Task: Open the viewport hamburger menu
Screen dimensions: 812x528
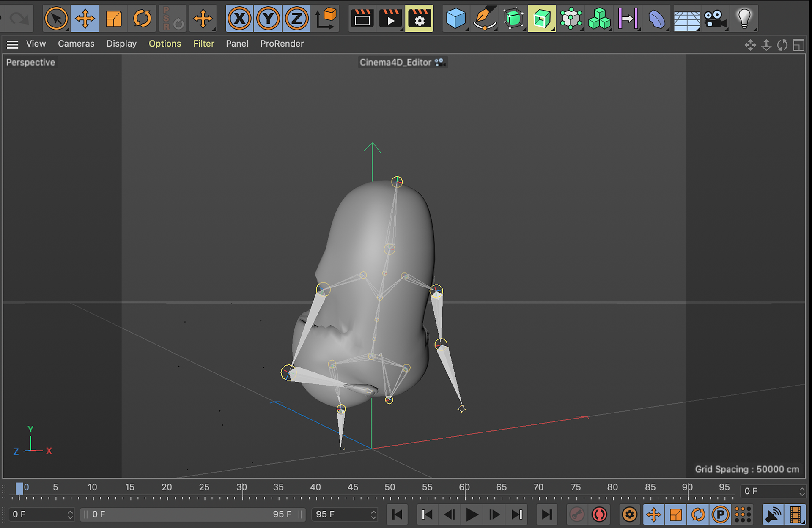Action: (x=13, y=44)
